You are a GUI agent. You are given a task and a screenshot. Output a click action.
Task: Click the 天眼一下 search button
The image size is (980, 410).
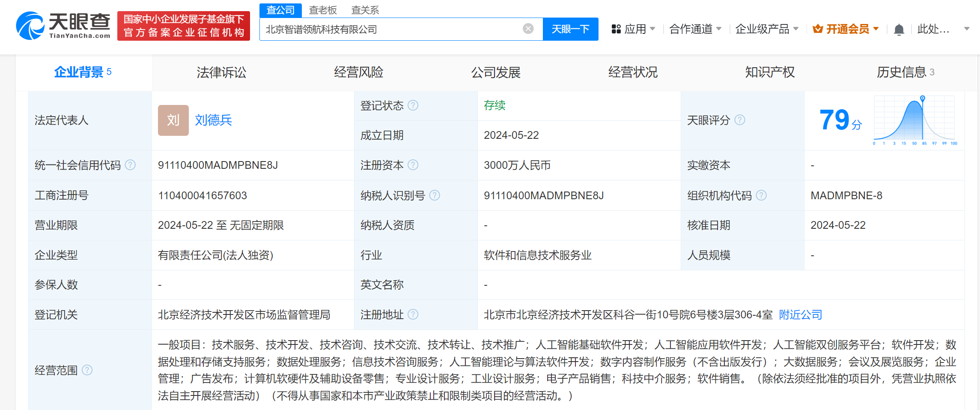[x=571, y=29]
